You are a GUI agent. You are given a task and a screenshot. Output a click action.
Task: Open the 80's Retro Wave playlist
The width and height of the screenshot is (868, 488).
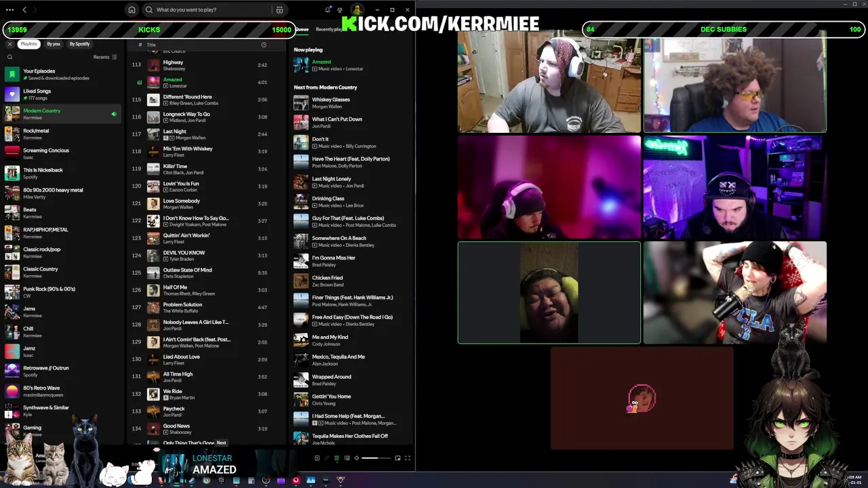(61, 391)
